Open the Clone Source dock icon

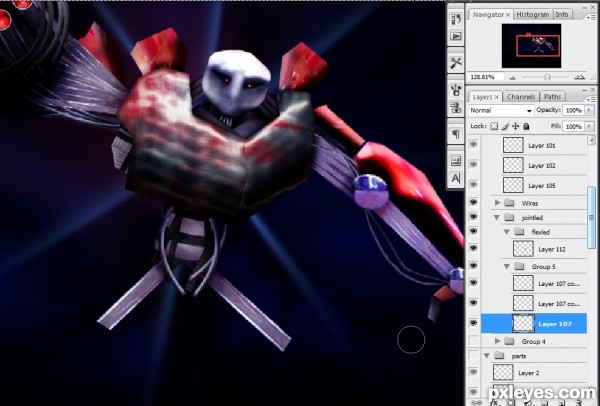coord(456,108)
